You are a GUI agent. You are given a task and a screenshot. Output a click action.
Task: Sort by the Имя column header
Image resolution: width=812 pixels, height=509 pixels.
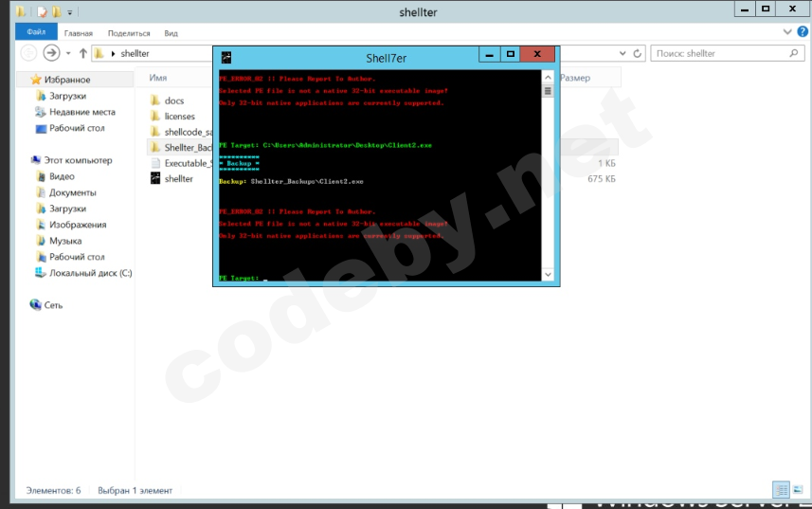(158, 78)
